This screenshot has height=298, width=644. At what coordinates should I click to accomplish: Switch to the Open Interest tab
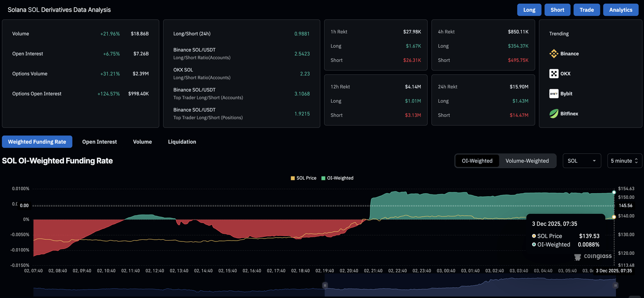tap(99, 142)
